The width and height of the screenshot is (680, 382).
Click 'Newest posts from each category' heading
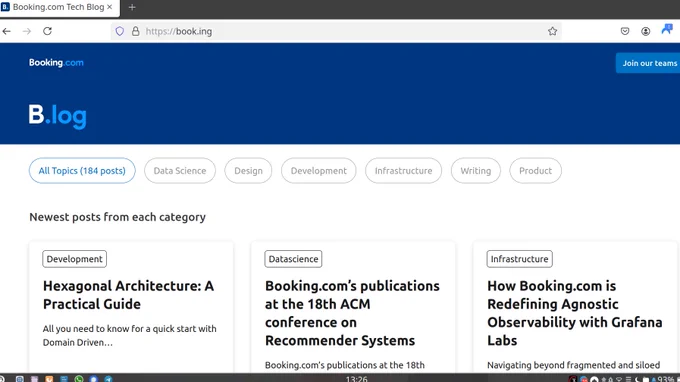pyautogui.click(x=118, y=217)
